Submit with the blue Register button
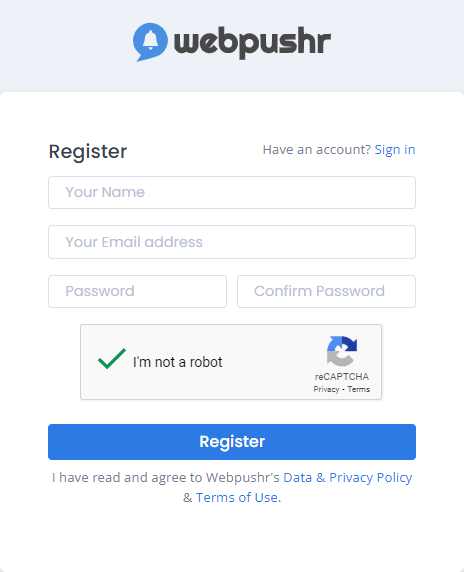 (x=232, y=442)
